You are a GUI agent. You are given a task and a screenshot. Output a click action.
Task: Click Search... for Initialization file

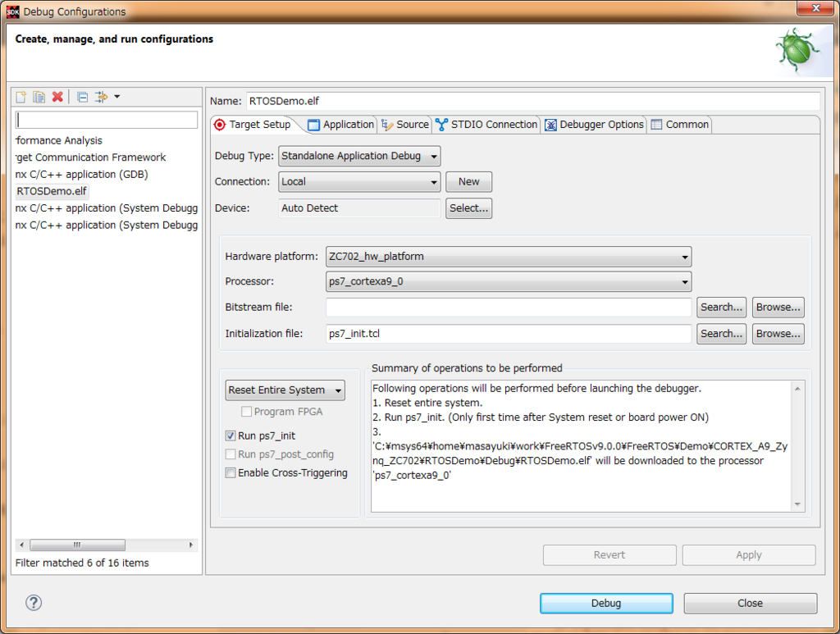point(721,334)
